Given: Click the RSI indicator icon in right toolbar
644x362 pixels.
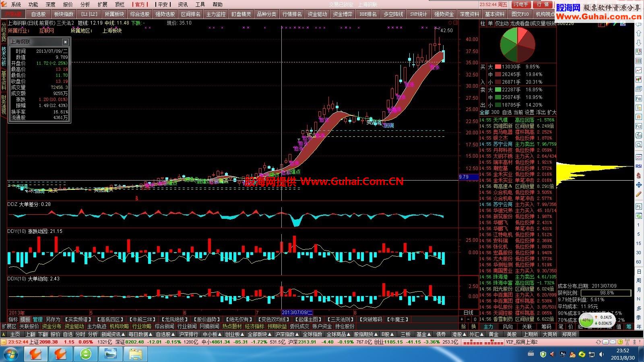Looking at the screenshot, I should 638,166.
